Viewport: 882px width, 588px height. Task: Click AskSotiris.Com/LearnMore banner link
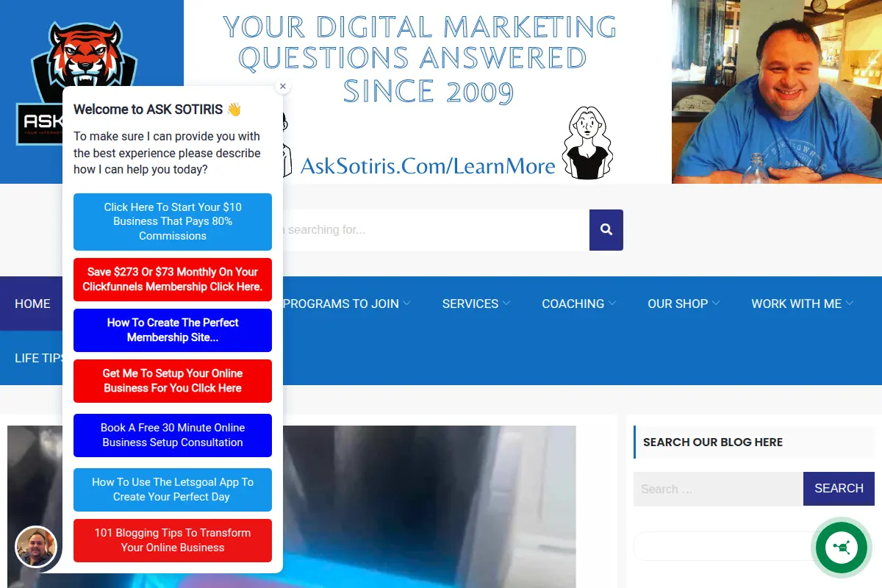[x=428, y=166]
